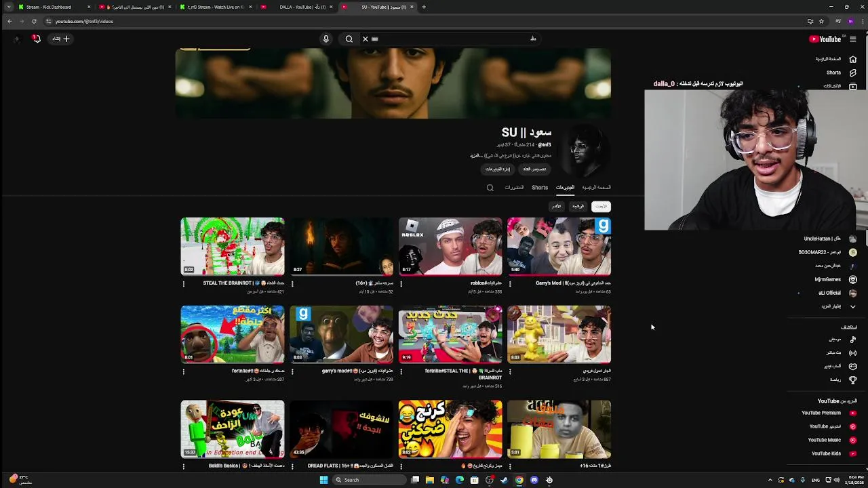
Task: Open MjrmGames subscription channel
Action: (x=835, y=279)
